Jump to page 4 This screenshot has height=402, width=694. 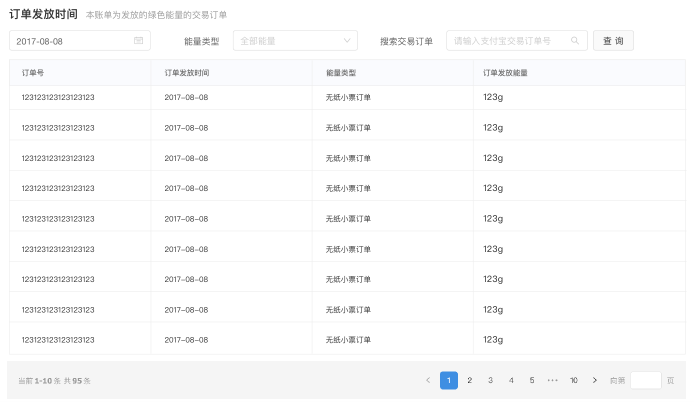[511, 380]
